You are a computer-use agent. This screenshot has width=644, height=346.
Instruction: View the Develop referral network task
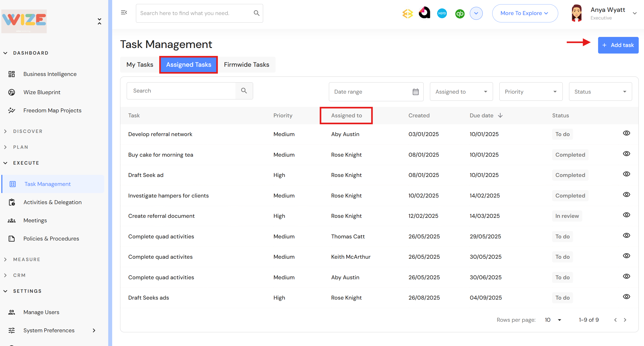(626, 133)
